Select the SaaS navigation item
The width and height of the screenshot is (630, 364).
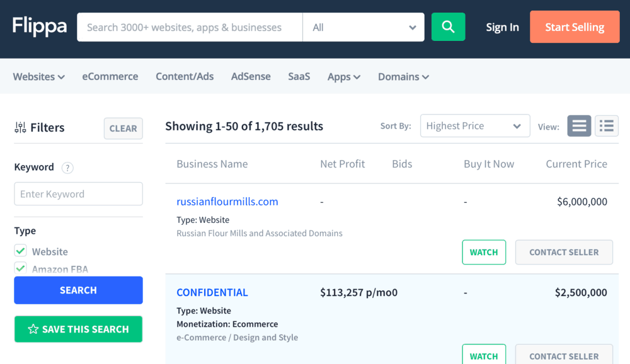[x=299, y=76]
